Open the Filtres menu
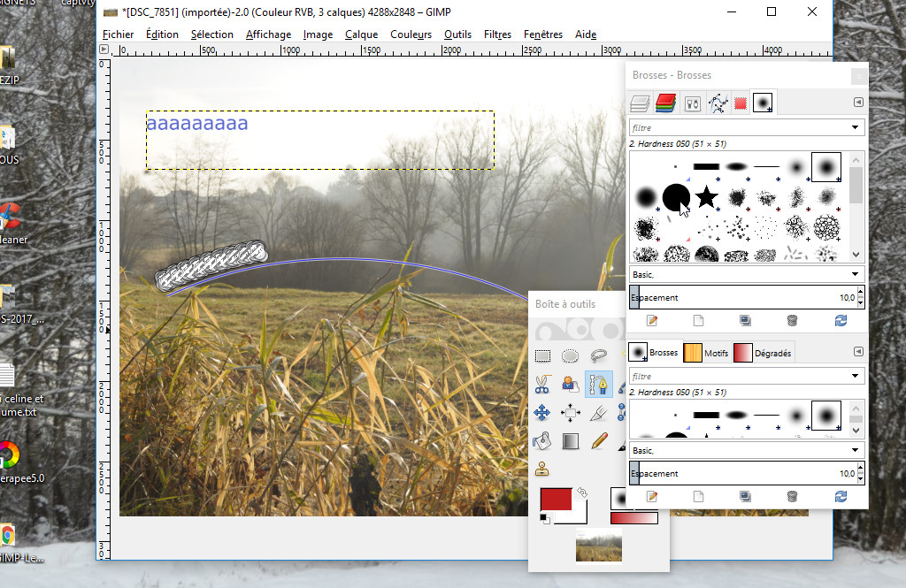The image size is (906, 588). 497,34
